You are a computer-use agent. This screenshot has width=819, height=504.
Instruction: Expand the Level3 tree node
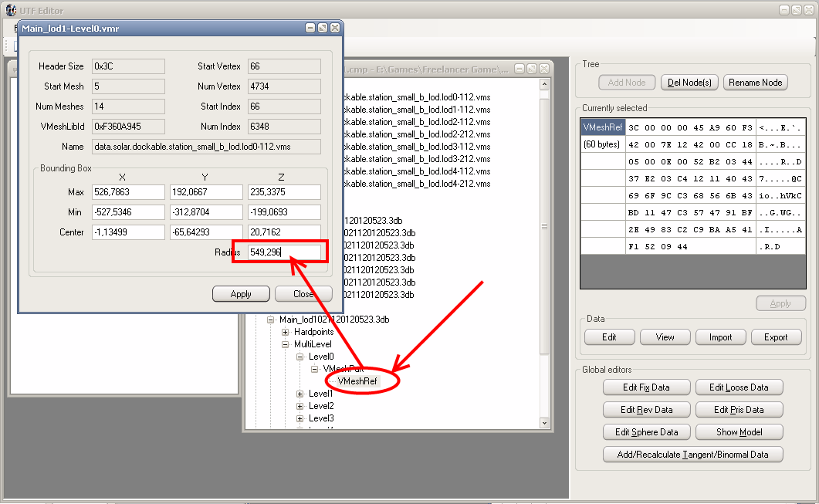300,418
